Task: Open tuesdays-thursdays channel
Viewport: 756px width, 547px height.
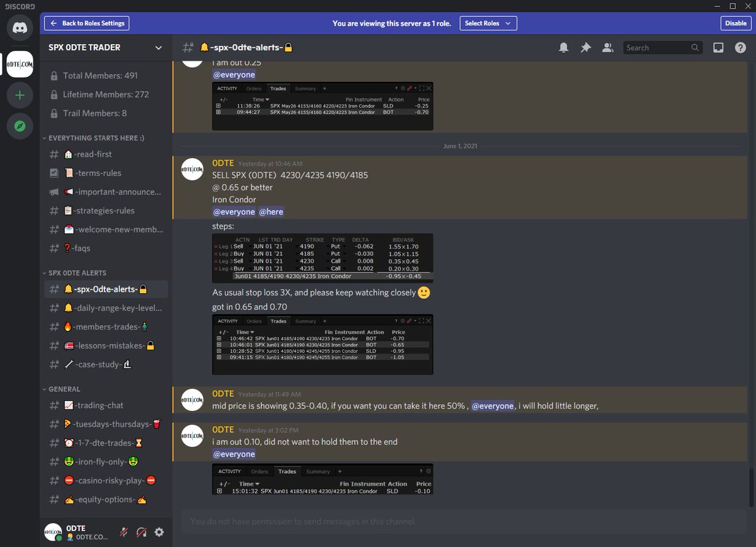Action: tap(106, 424)
